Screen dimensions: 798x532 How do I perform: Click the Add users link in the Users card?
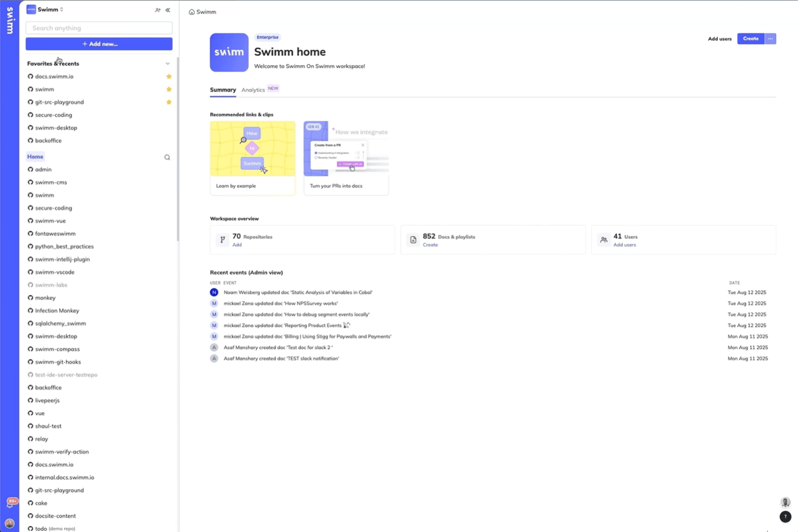624,245
